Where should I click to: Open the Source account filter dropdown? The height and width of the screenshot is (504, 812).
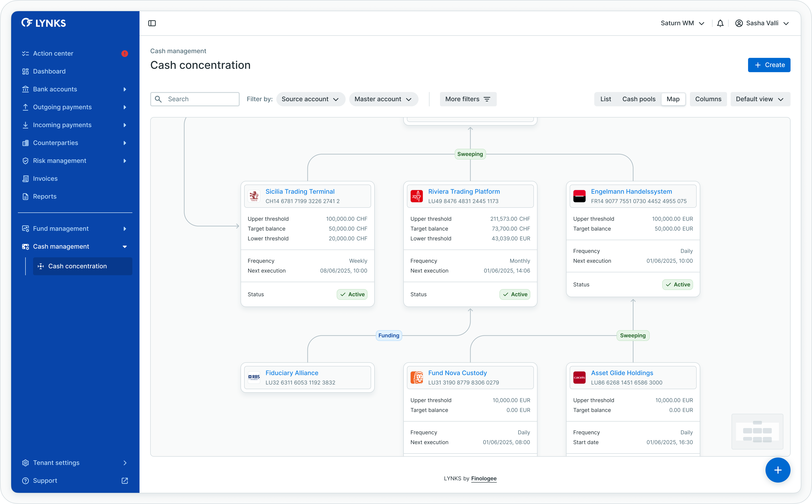[310, 99]
